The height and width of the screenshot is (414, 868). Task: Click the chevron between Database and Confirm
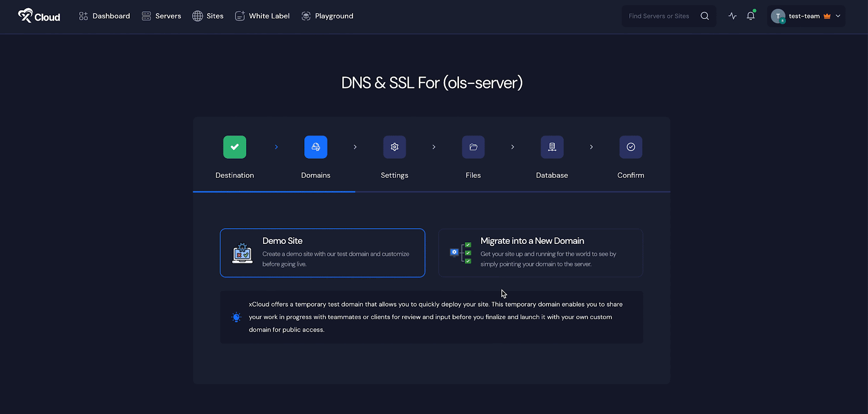tap(591, 147)
